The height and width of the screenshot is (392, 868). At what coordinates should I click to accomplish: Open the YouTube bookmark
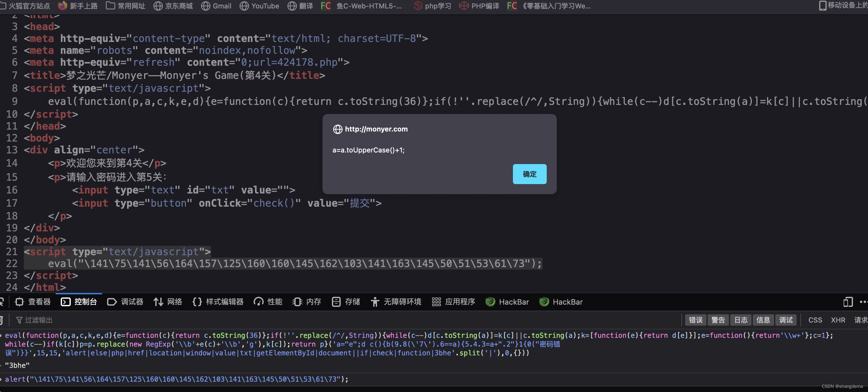pyautogui.click(x=260, y=6)
